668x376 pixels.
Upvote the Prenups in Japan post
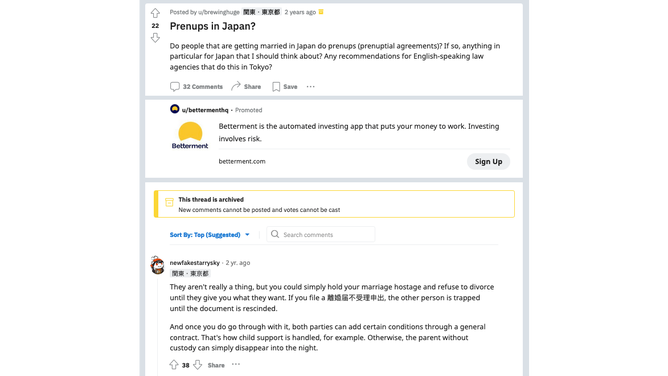click(x=155, y=13)
